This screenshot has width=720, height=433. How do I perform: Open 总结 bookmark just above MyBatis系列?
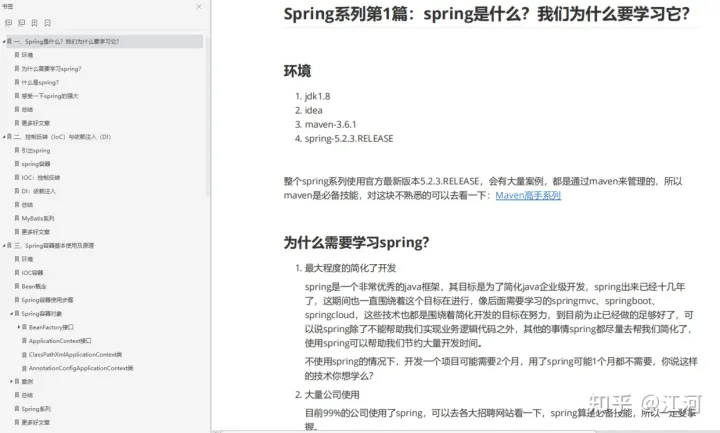coord(27,205)
